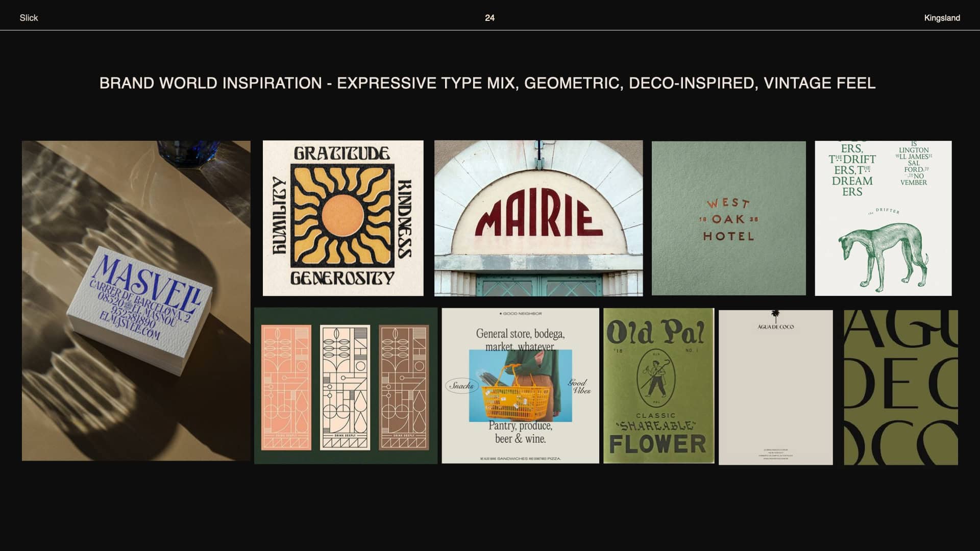The height and width of the screenshot is (551, 980).
Task: Select the pink geometric deco label
Action: point(286,388)
